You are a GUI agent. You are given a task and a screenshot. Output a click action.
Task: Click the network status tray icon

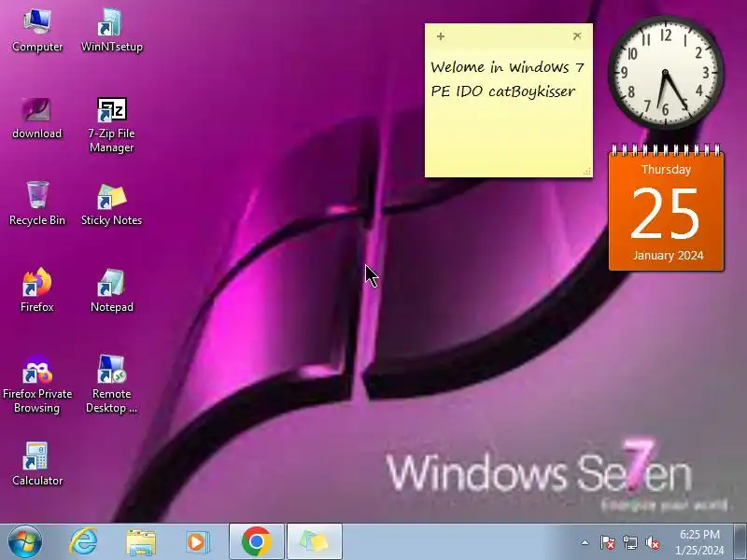pos(630,542)
